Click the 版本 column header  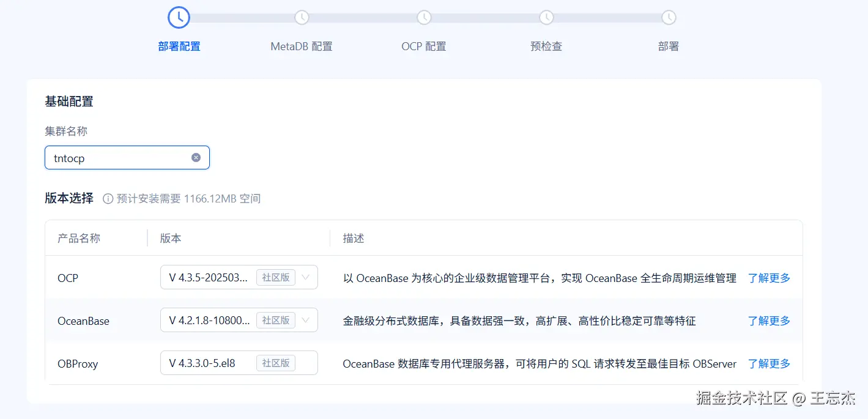tap(171, 238)
